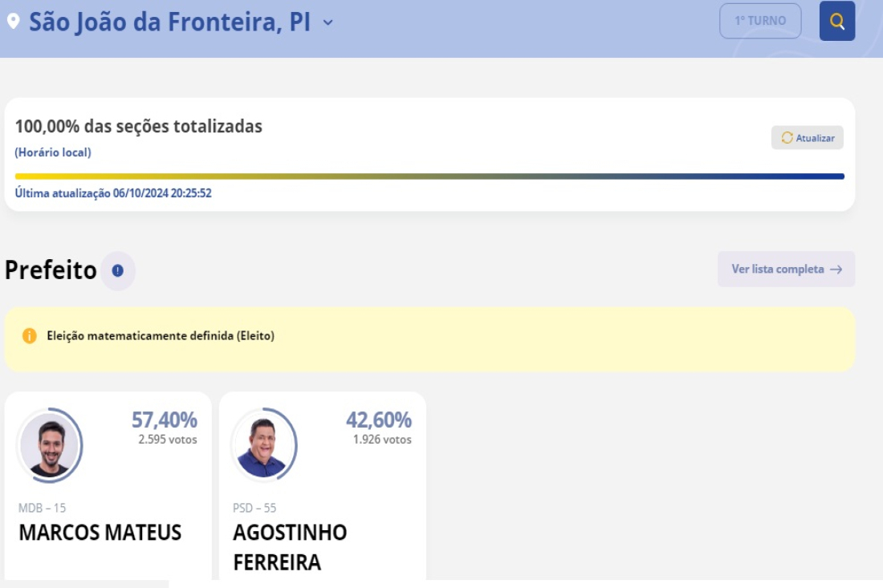Click Agostinho Ferreira candidate photo
This screenshot has height=588, width=883.
(x=263, y=446)
